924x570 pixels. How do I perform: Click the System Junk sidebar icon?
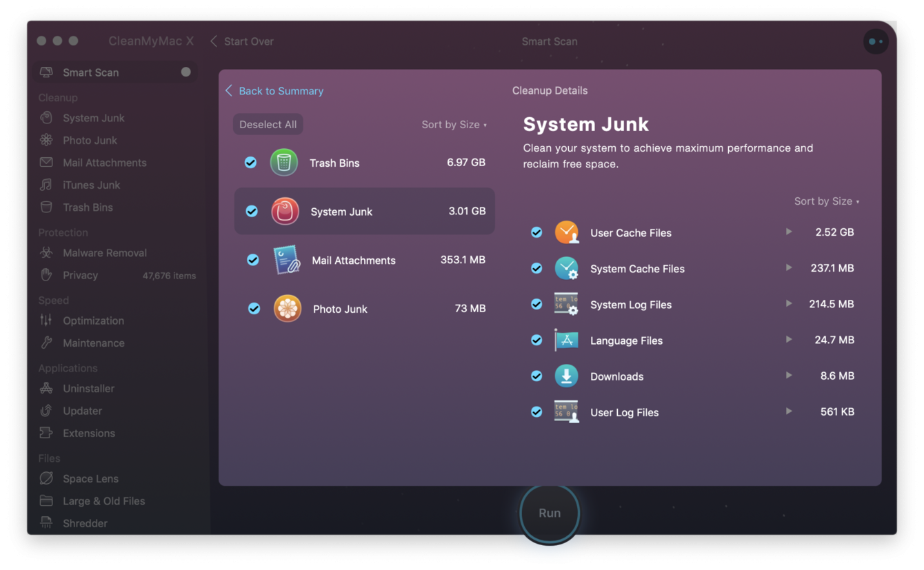46,118
